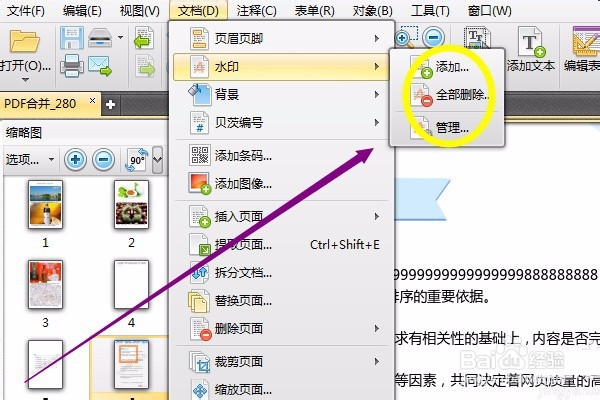Click the text selection tool icon
This screenshot has width=600, height=400.
click(477, 37)
